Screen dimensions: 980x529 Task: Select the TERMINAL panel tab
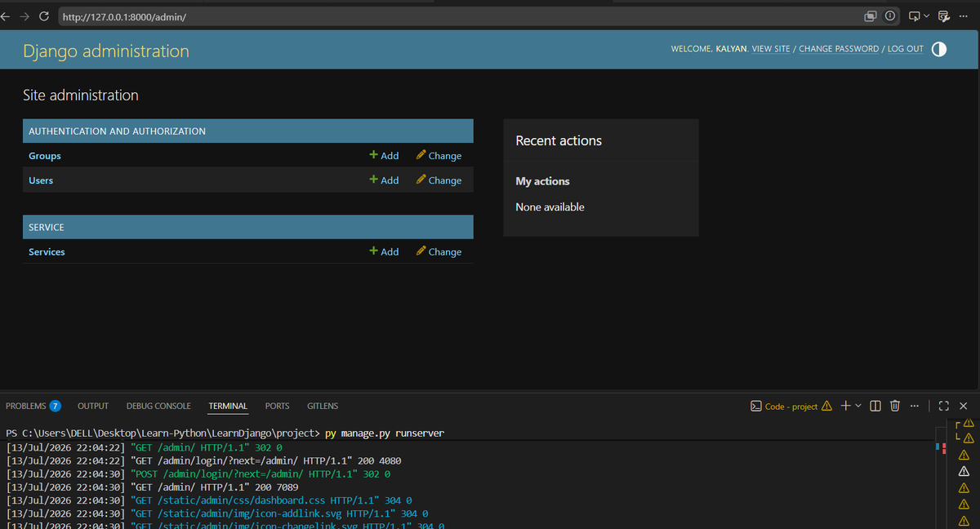(228, 406)
